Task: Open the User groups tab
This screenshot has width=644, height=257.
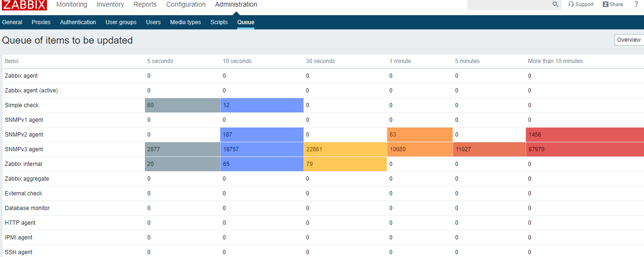Action: (x=121, y=22)
